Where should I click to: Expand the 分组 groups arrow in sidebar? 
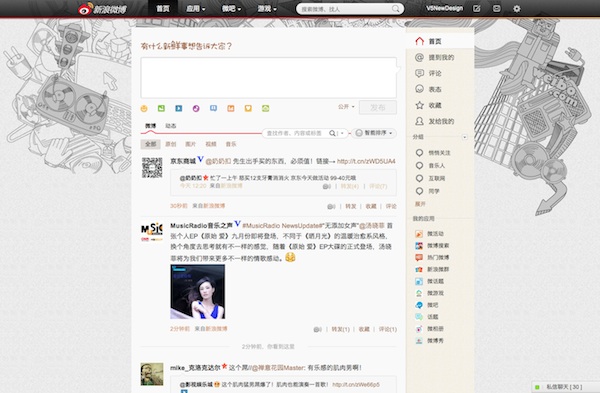coord(465,137)
